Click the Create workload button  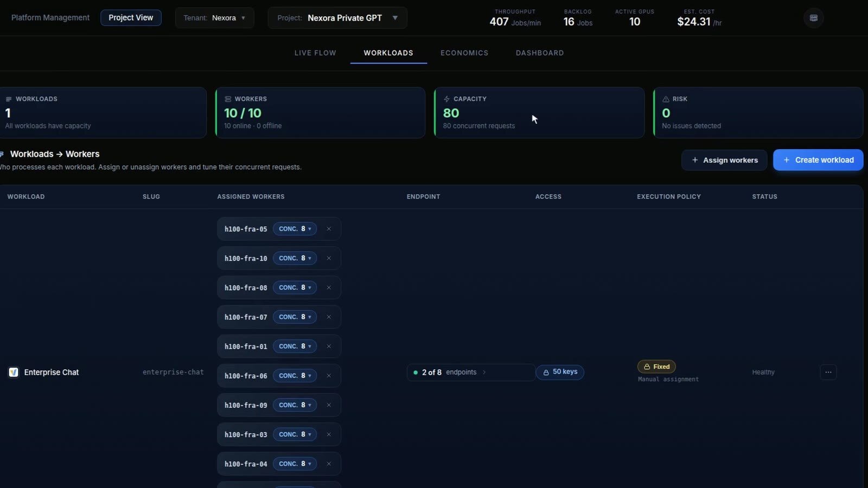tap(818, 160)
